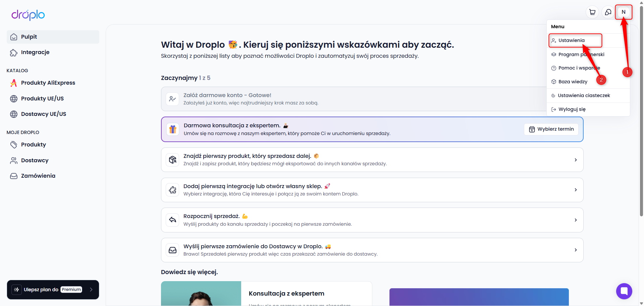Viewport: 644px width, 306px height.
Task: Select Wyloguj się to log out
Action: click(588, 109)
